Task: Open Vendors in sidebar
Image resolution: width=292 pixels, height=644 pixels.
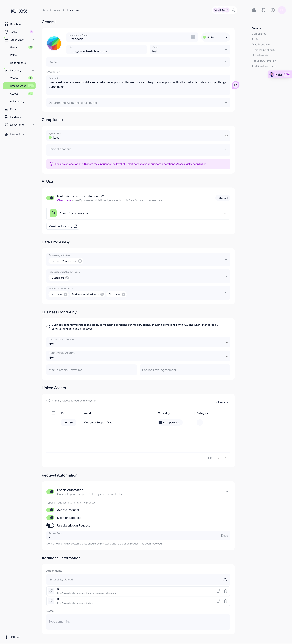Action: pos(19,78)
